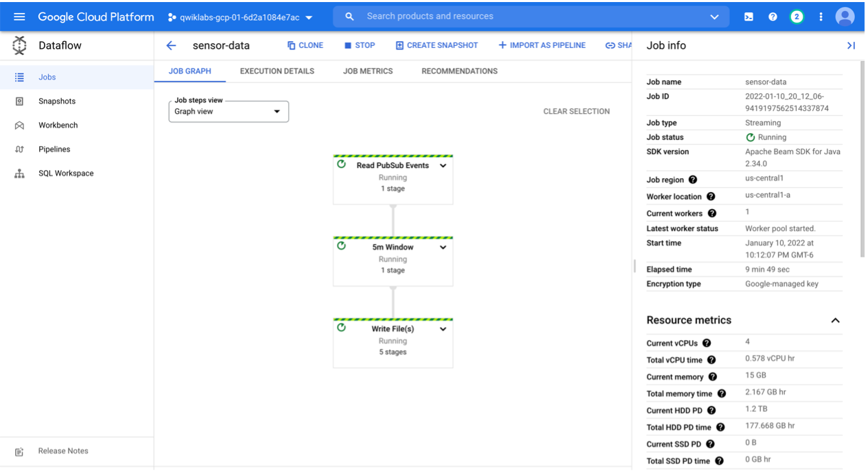Image resolution: width=868 pixels, height=473 pixels.
Task: Expand the Write File(s) step
Action: [x=443, y=329]
